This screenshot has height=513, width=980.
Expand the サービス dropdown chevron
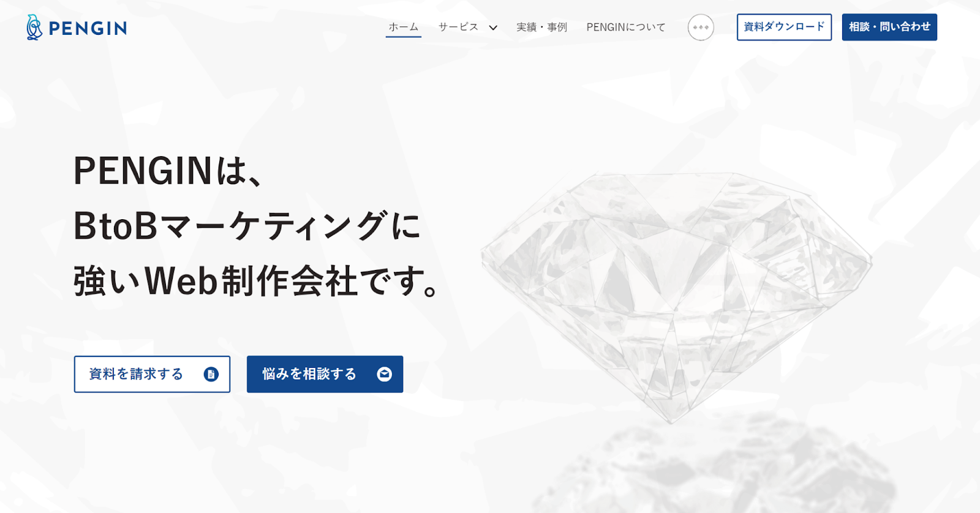pos(493,28)
